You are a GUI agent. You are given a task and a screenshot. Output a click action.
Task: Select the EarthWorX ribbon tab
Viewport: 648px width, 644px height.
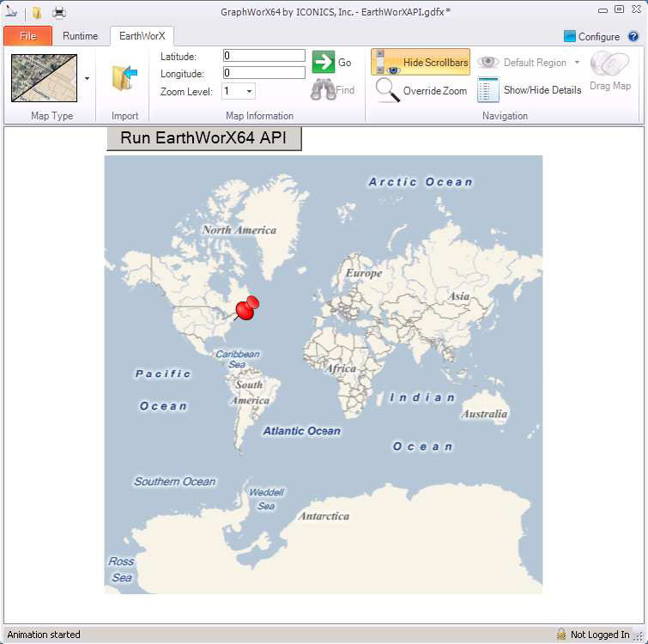pyautogui.click(x=142, y=36)
